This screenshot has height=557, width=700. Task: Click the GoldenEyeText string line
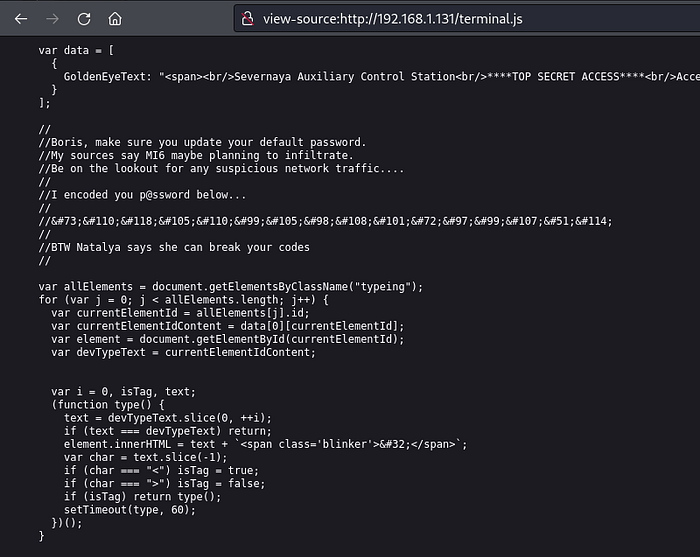tap(380, 76)
